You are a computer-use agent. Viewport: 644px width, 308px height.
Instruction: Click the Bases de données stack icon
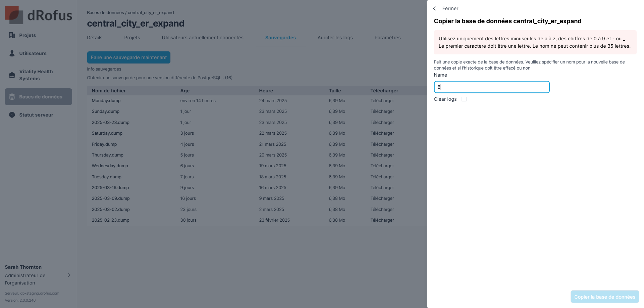point(12,97)
